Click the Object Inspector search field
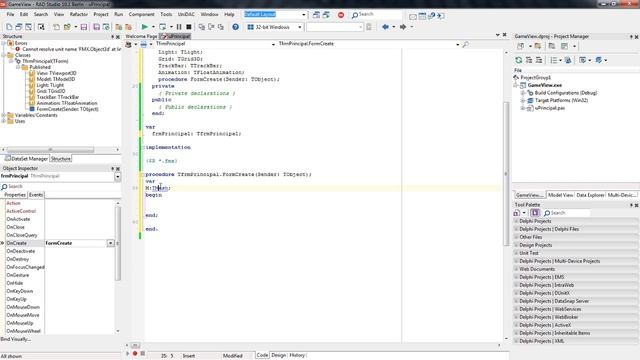Image resolution: width=640 pixels, height=360 pixels. pyautogui.click(x=60, y=187)
